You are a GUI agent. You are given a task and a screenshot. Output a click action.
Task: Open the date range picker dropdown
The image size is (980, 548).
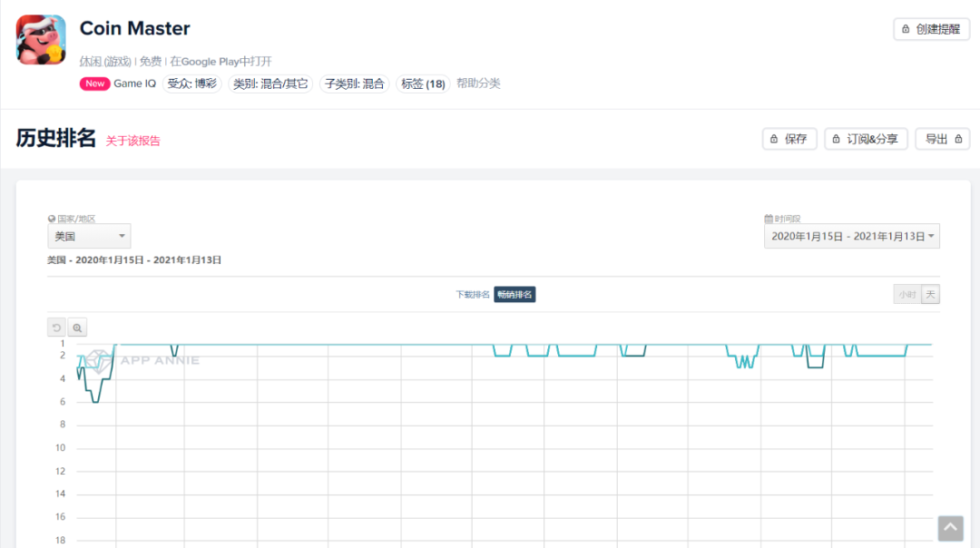point(851,236)
